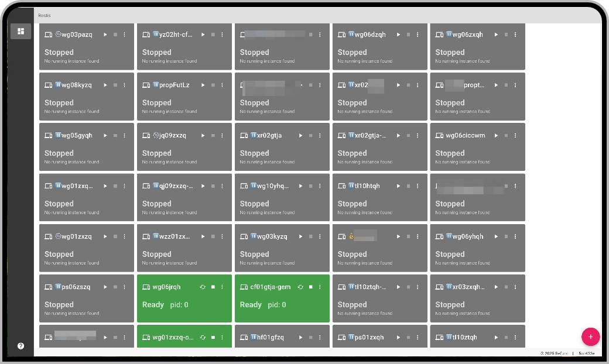The image size is (609, 364).
Task: Click the Restis title in top bar
Action: click(45, 15)
